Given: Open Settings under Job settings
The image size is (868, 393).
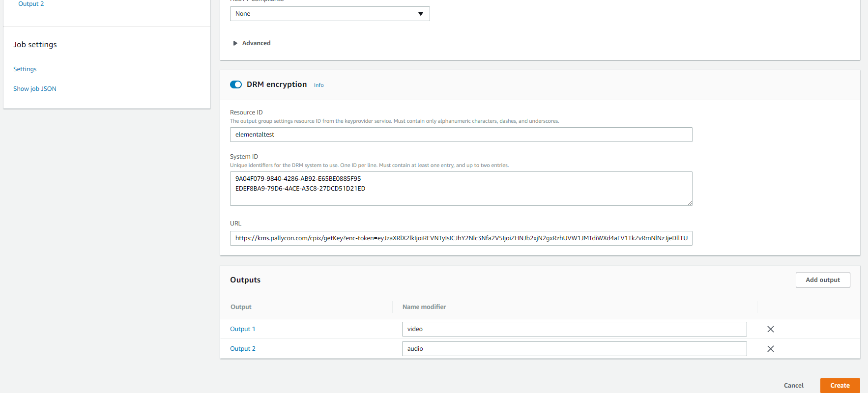Looking at the screenshot, I should point(25,69).
